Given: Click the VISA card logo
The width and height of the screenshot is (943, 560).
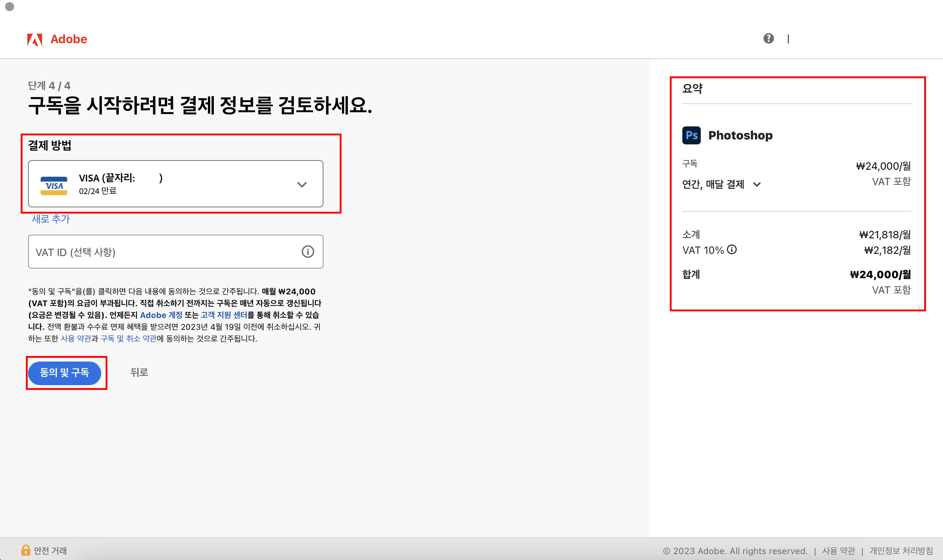Looking at the screenshot, I should (54, 186).
